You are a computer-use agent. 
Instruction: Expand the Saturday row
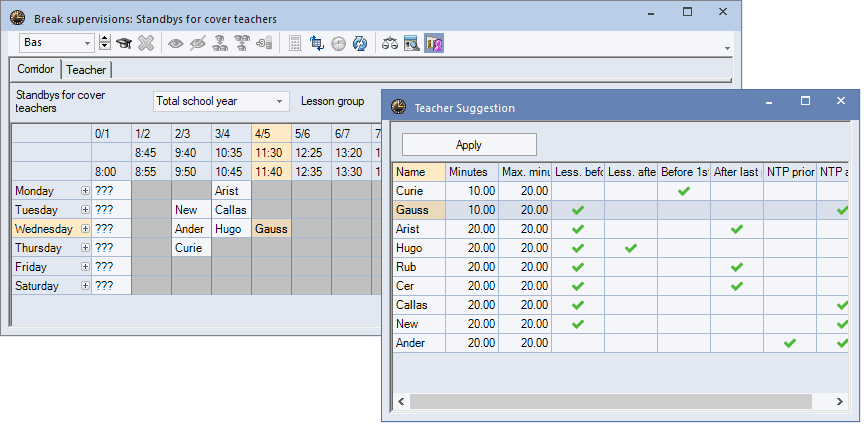(85, 286)
